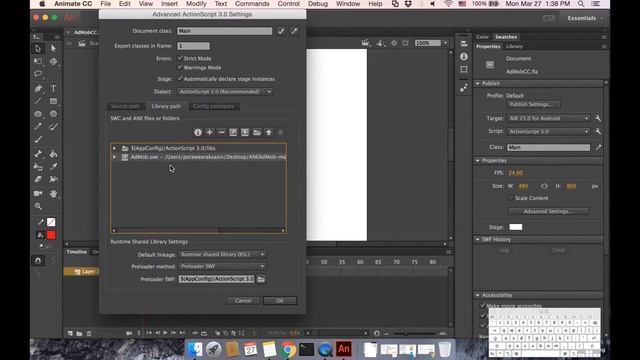Click the stroke color swatch in the toolbox
The image size is (640, 360).
(x=51, y=222)
